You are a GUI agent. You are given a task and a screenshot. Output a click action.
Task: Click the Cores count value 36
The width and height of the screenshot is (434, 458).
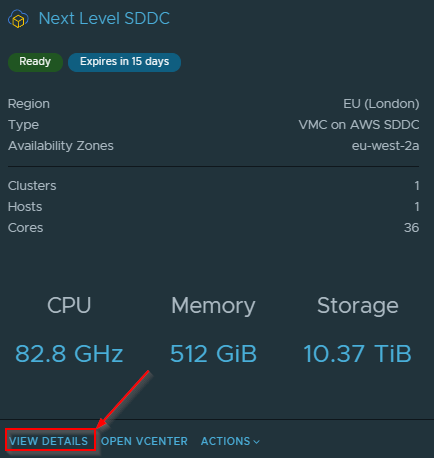(x=411, y=228)
